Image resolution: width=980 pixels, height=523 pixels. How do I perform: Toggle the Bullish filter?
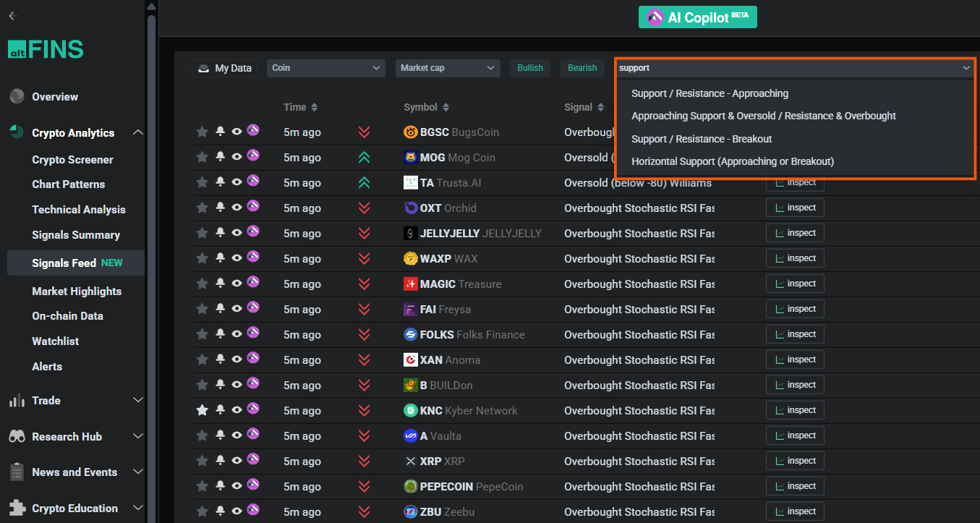click(530, 68)
